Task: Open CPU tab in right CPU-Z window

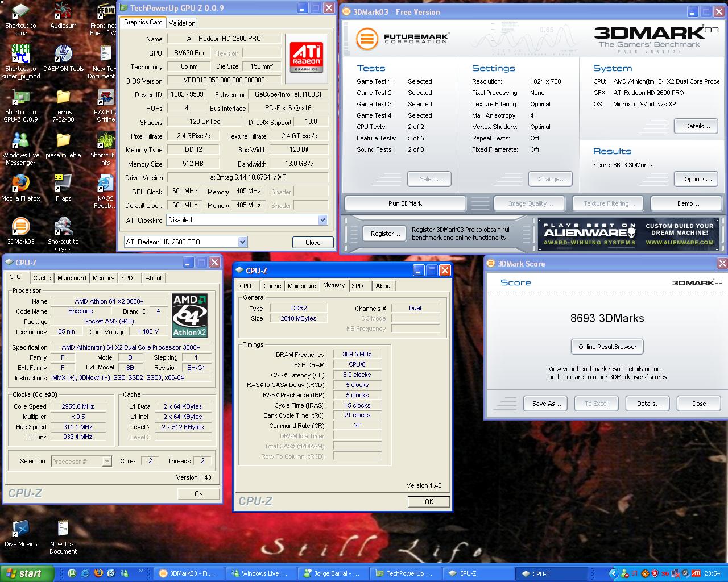Action: click(x=246, y=286)
